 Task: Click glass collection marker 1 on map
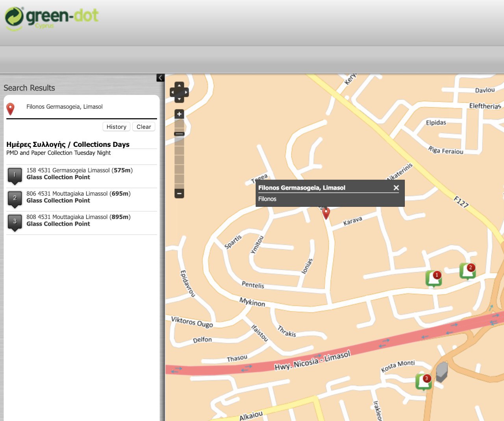click(x=434, y=278)
